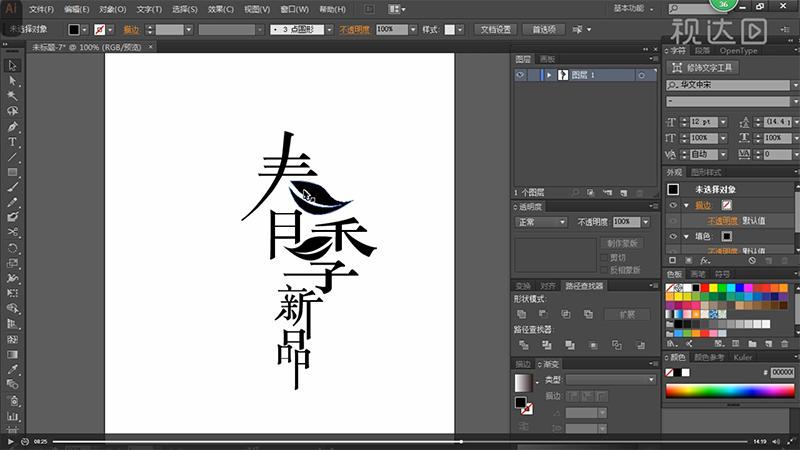
Task: Click the hex color input field
Action: [x=782, y=372]
